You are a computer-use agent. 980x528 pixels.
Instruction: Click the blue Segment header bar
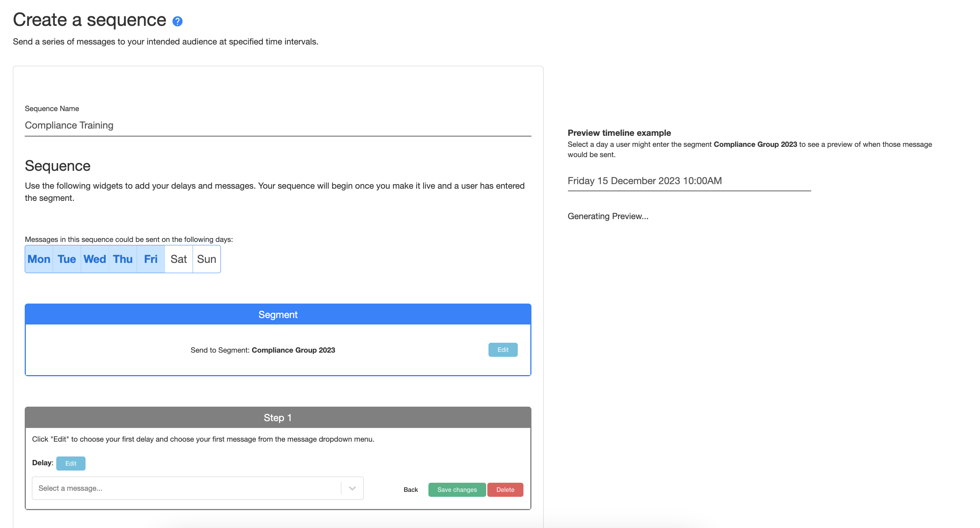pos(278,315)
